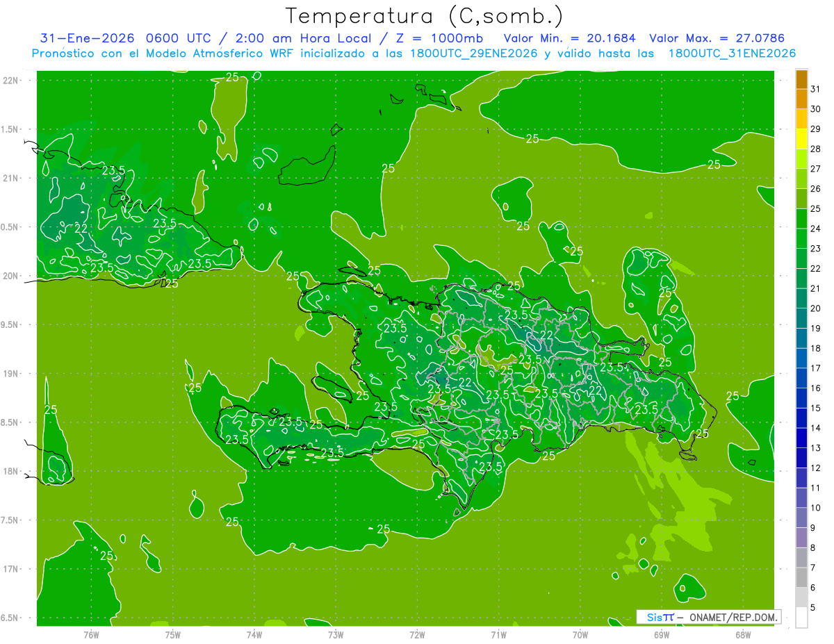Pick the yellow swatch between 28 and 29
Screen dimensions: 834x644
[801, 139]
